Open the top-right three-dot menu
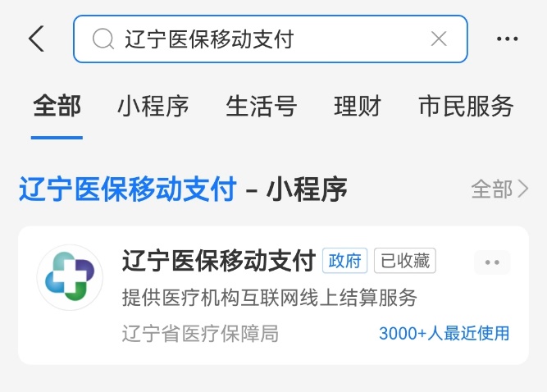This screenshot has width=547, height=392. (508, 39)
